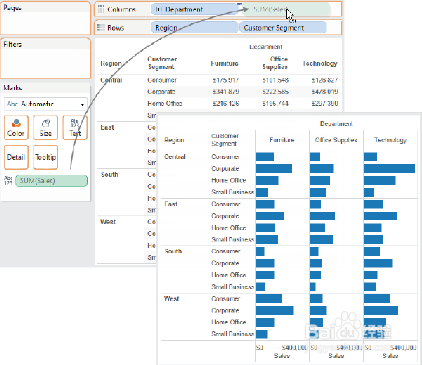This screenshot has width=422, height=365.
Task: Select the Department pill on Columns shelf
Action: tap(195, 9)
